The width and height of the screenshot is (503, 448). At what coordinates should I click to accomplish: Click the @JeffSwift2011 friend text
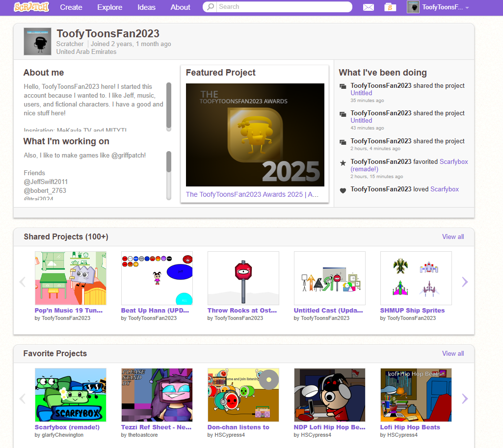46,182
